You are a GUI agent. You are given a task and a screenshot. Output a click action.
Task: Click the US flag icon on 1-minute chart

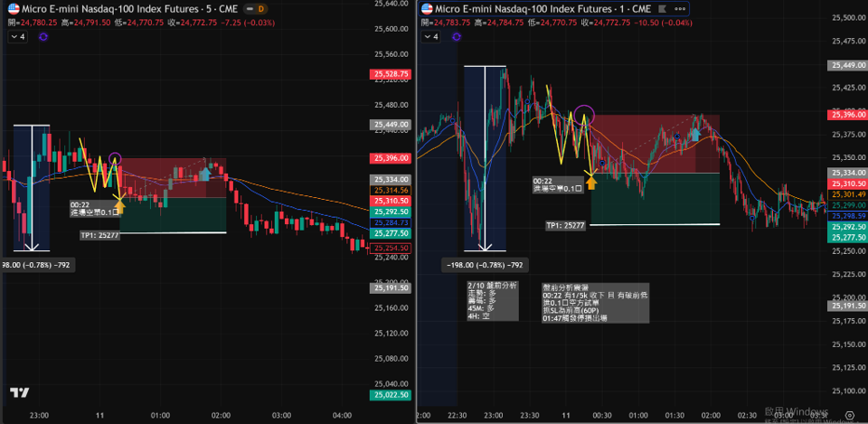click(426, 9)
